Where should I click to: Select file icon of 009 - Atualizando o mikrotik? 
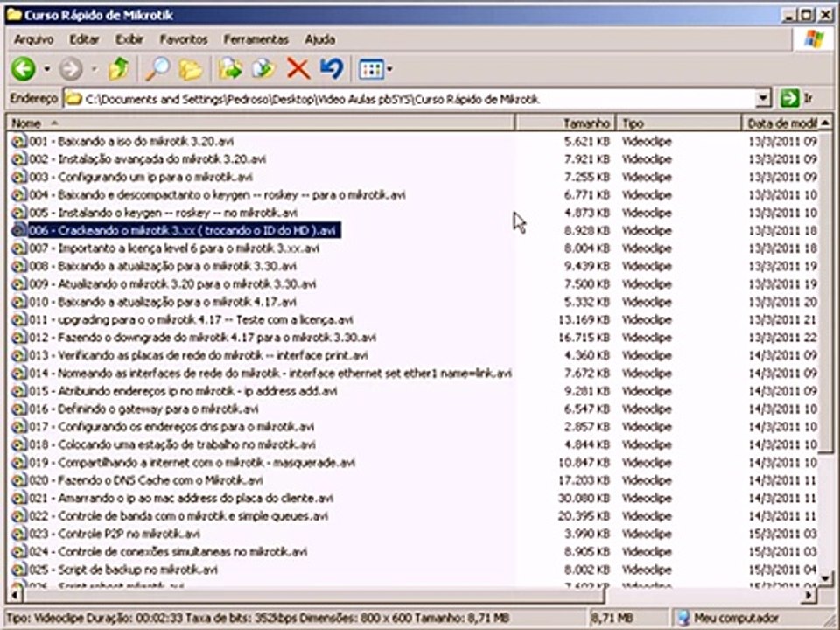18,283
